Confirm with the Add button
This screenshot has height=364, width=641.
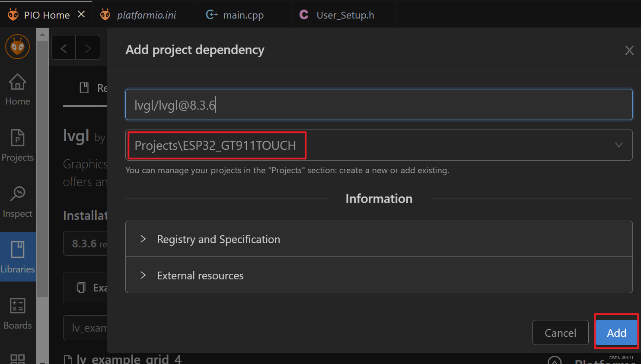coord(616,332)
